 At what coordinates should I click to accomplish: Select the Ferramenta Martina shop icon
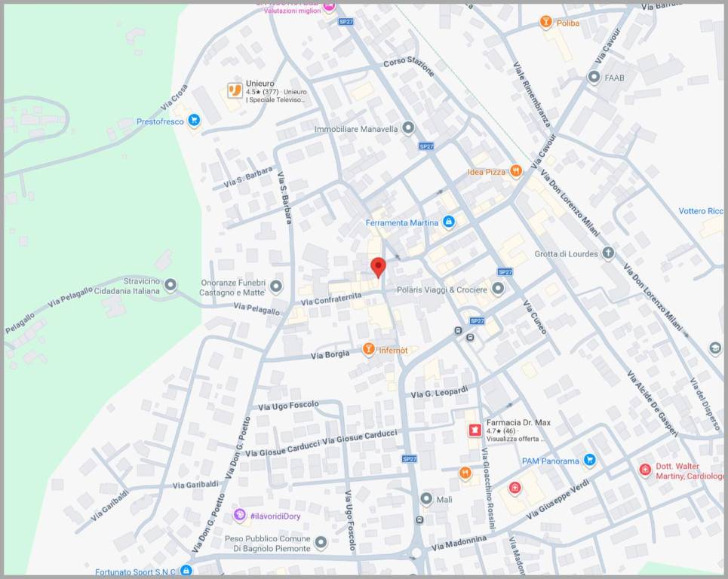448,222
